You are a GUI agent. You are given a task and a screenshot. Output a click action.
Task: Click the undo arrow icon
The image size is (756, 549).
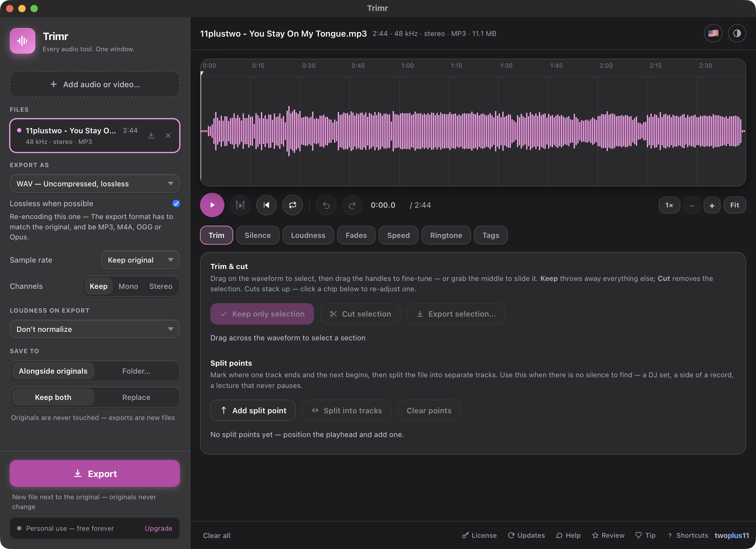[x=326, y=205]
